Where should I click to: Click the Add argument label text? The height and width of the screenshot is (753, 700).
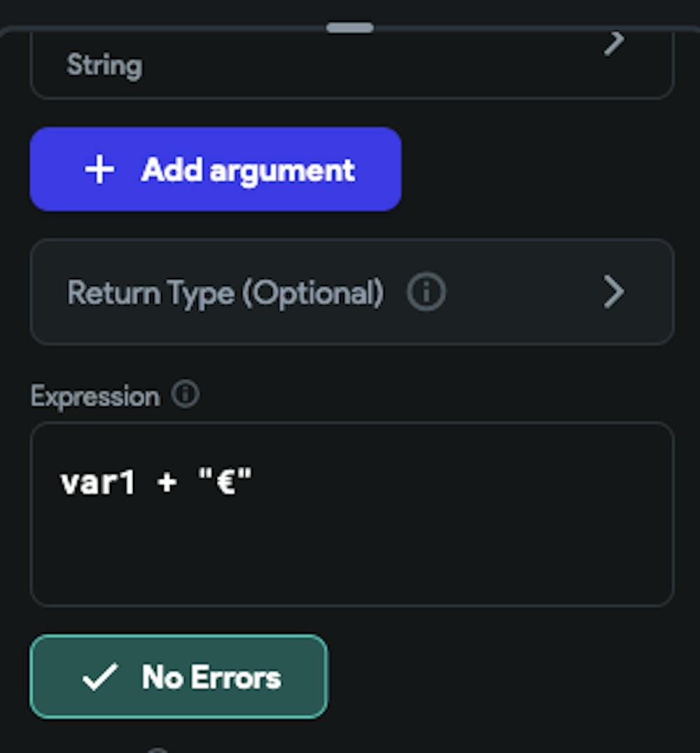coord(248,170)
